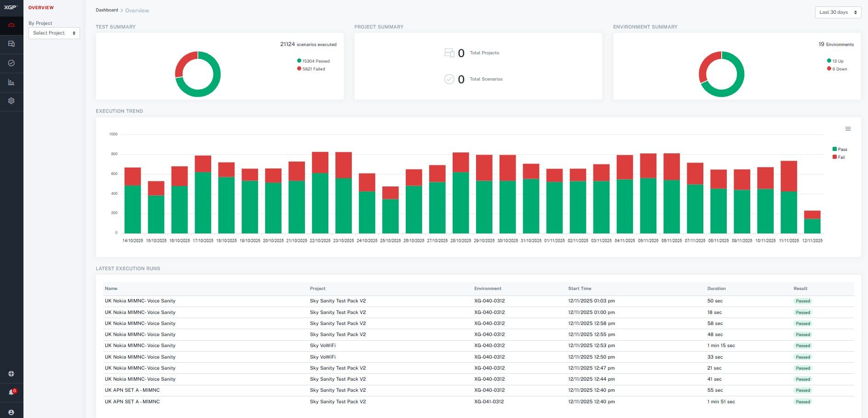Open the bar chart reports icon
The image size is (868, 418).
(11, 82)
